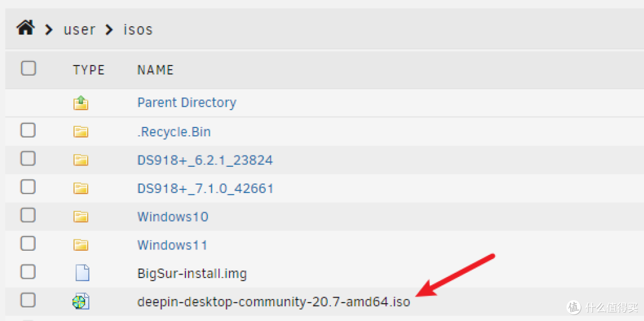Viewport: 644px width, 321px height.
Task: Click the DS918+_7.1.0_42661 folder icon
Action: pos(81,188)
